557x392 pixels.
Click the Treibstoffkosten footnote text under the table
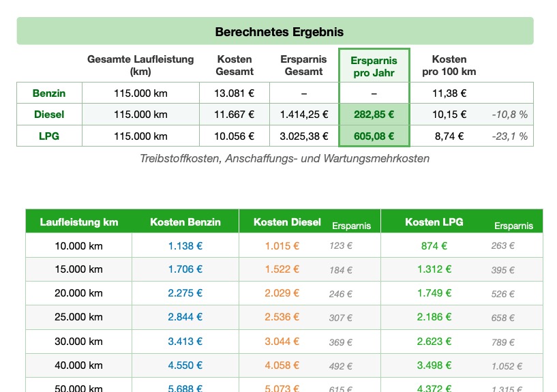284,159
